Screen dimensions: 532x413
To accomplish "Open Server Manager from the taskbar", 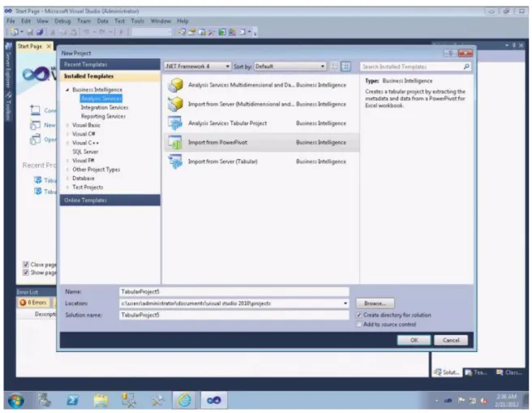I will [45, 400].
